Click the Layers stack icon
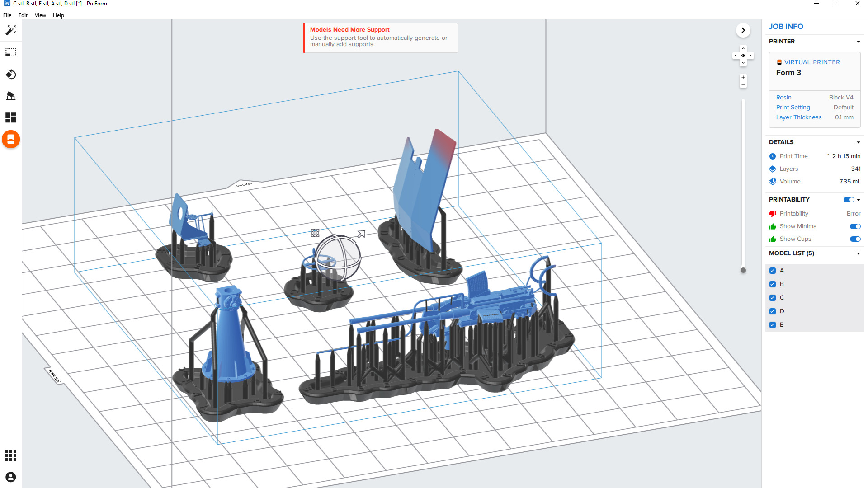 point(773,169)
